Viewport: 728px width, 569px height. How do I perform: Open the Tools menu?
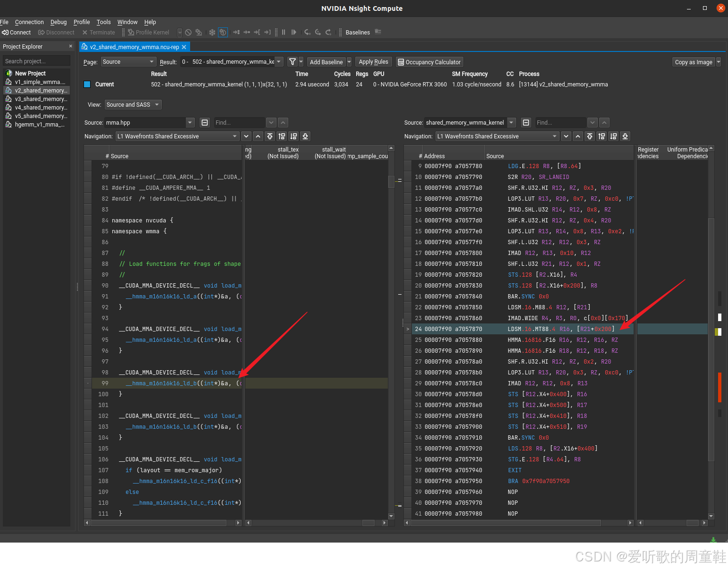tap(104, 22)
